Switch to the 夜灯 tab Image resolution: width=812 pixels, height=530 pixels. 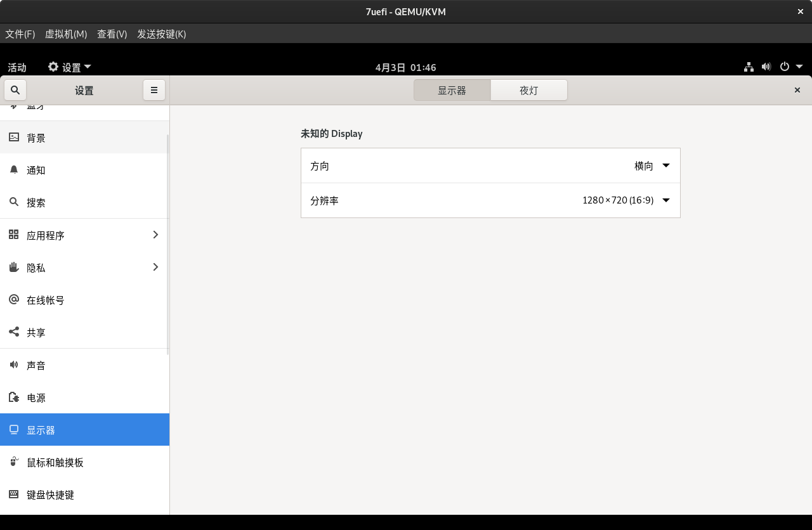pyautogui.click(x=529, y=90)
